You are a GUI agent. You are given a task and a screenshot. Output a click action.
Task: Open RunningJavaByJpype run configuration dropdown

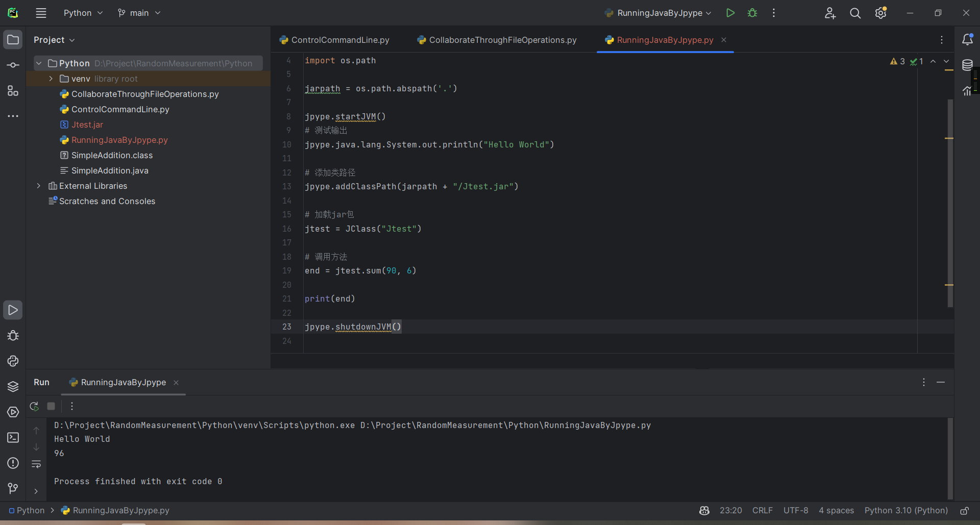click(658, 13)
